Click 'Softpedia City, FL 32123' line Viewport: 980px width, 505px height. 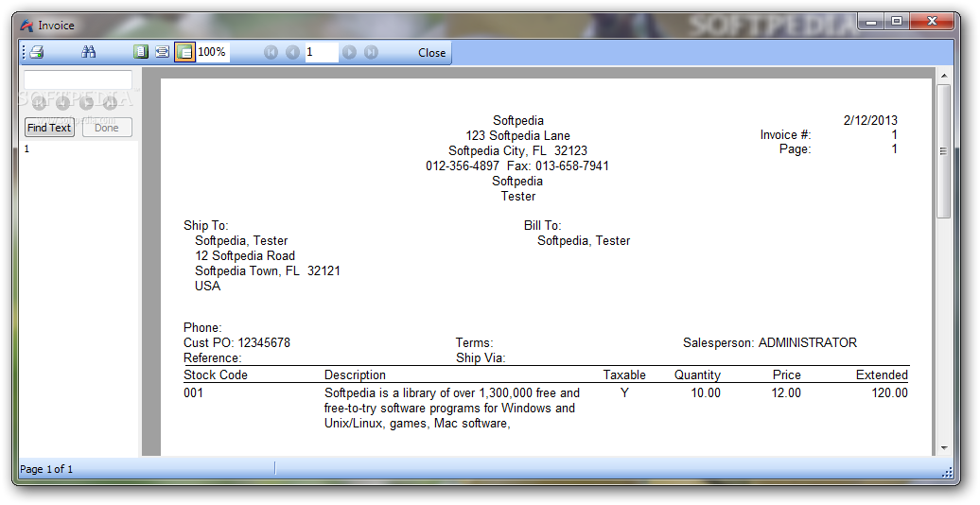517,150
